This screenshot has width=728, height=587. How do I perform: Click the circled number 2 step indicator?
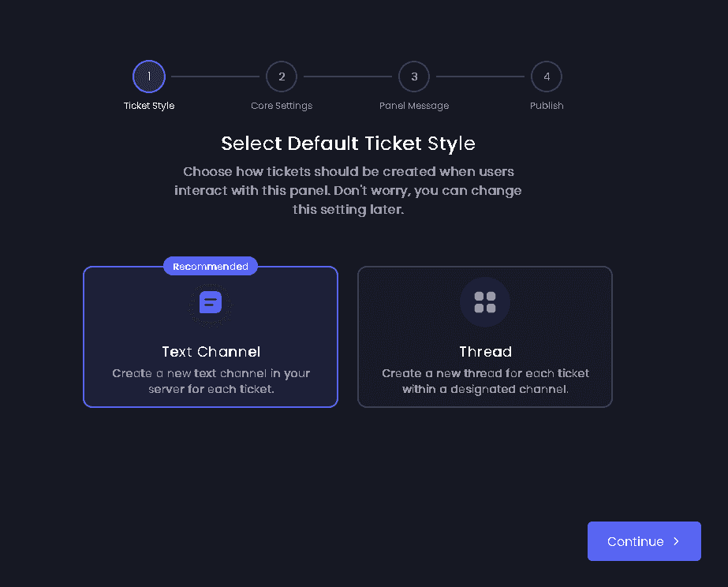[x=282, y=76]
